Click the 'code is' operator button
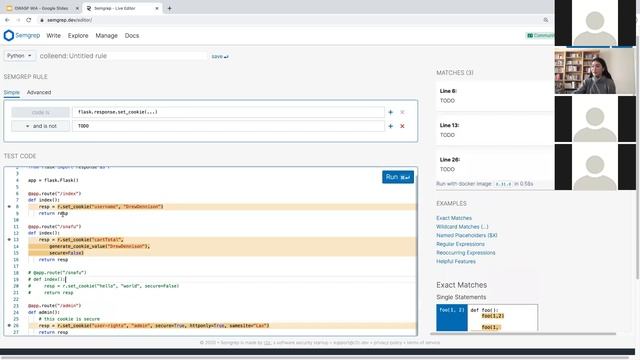 (40, 112)
